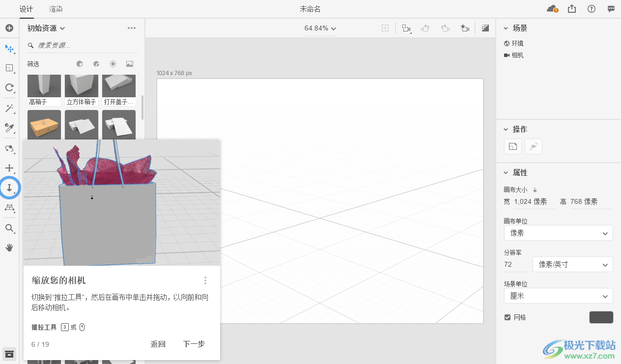Select the Select and Move tool
The image size is (621, 364).
pos(9,49)
